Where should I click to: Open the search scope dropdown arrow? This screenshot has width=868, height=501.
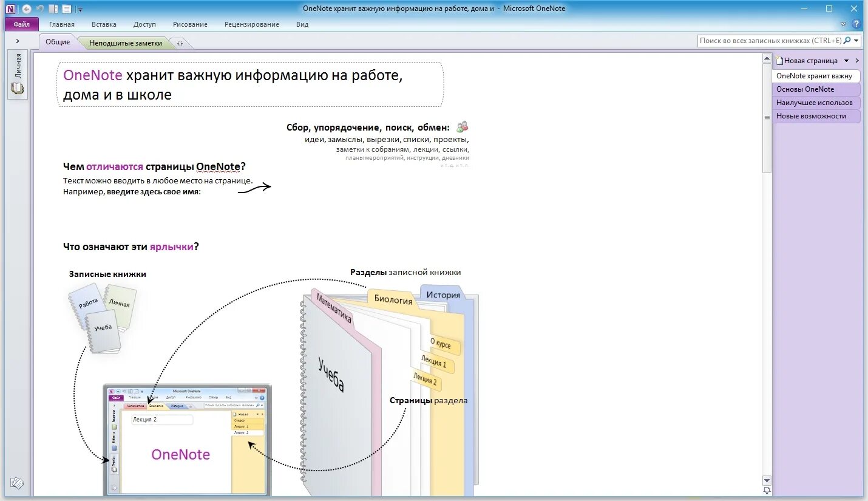pos(856,41)
